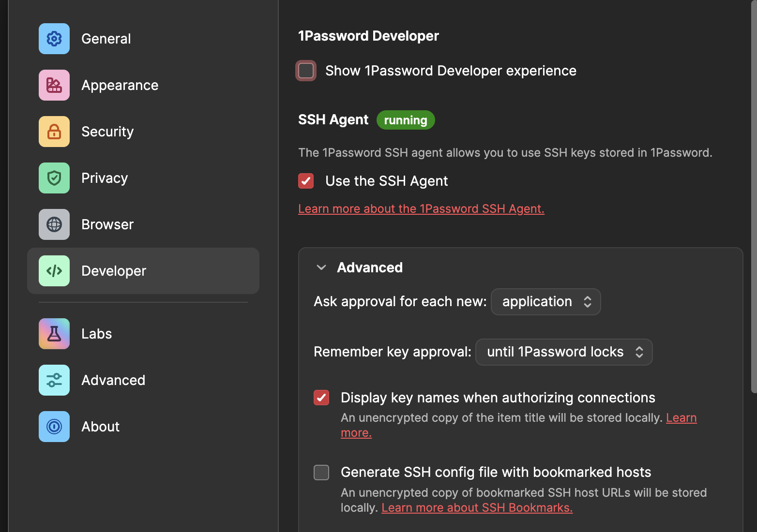Viewport: 757px width, 532px height.
Task: Open Browser settings via globe icon
Action: click(x=54, y=224)
